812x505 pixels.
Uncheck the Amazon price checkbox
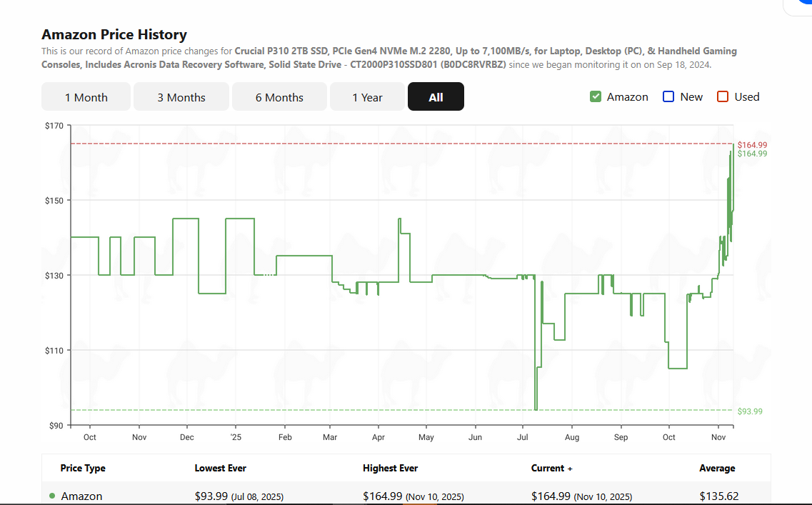(x=596, y=97)
